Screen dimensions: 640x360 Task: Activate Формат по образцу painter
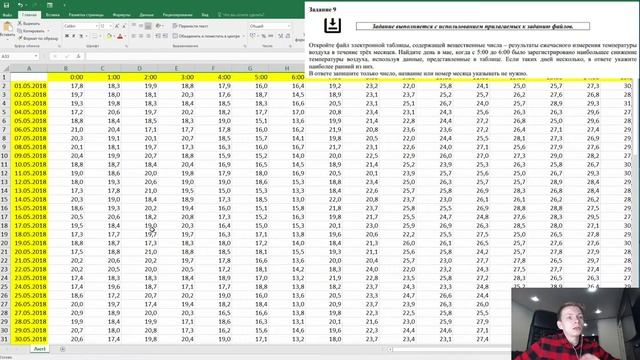38,38
